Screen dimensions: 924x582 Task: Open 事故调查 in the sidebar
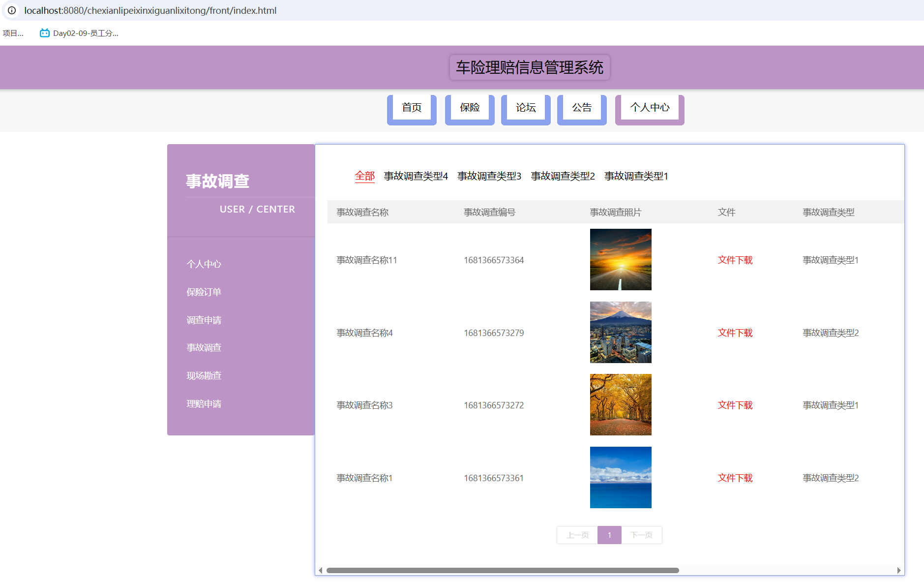[204, 348]
